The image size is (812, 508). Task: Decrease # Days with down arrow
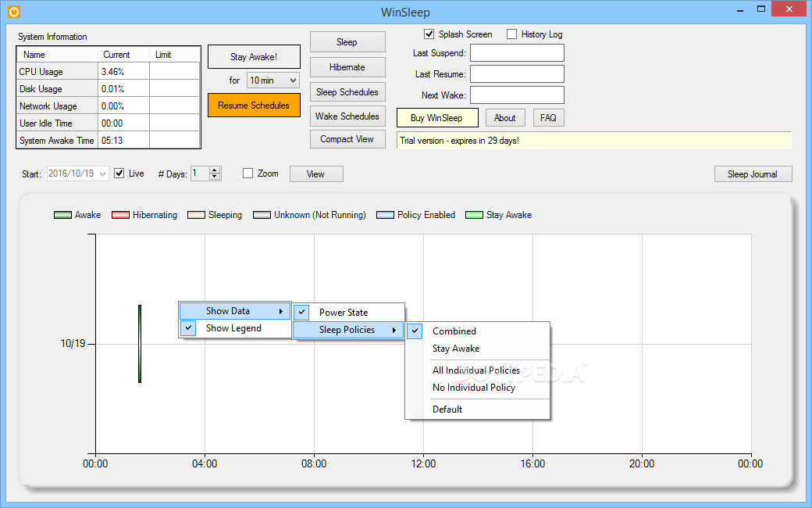click(x=215, y=177)
